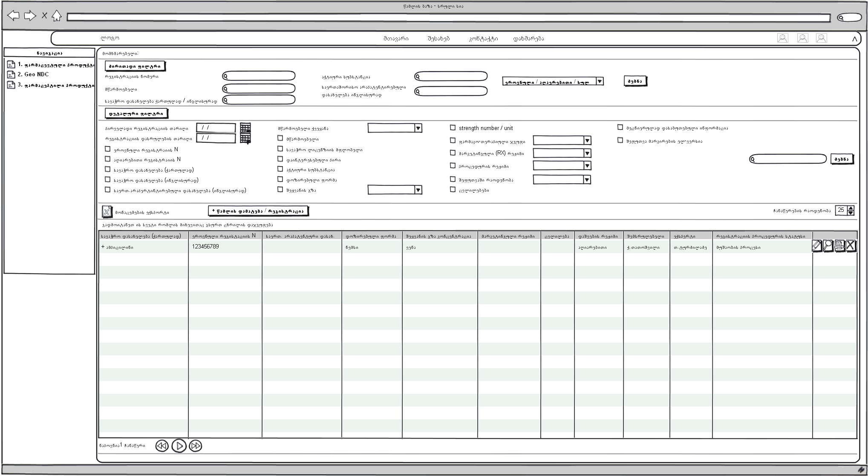
Task: Open calendar picker for first registration date
Action: tap(245, 128)
